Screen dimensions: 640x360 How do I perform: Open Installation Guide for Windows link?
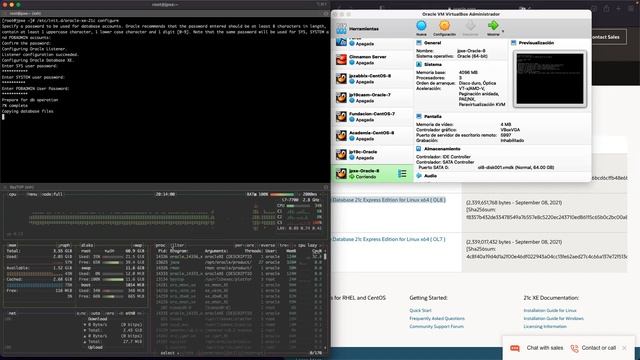pyautogui.click(x=553, y=318)
